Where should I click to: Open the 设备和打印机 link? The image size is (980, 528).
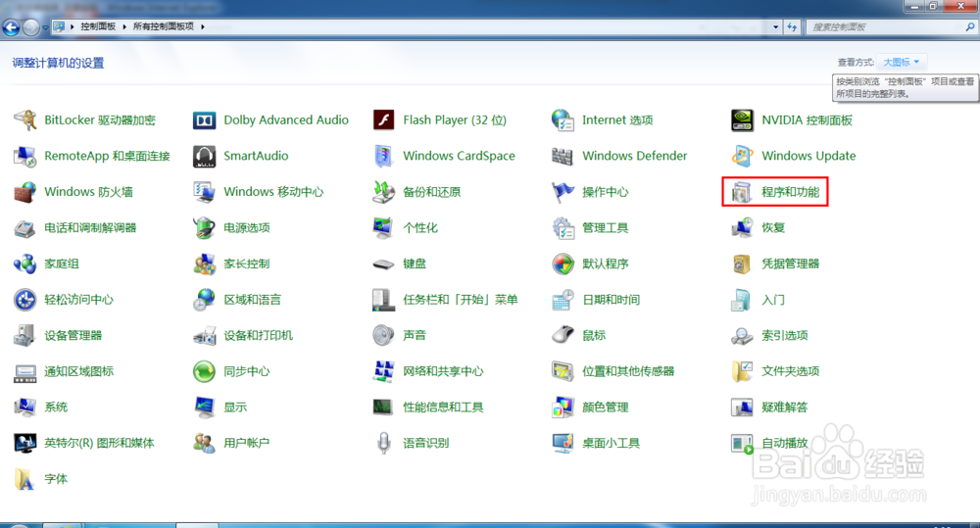[x=259, y=336]
